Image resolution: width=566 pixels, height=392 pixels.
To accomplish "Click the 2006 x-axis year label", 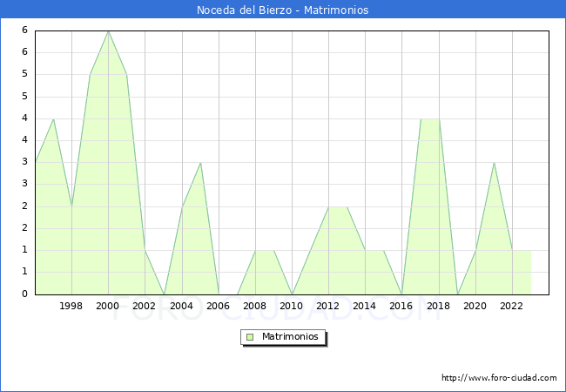I will 219,306.
